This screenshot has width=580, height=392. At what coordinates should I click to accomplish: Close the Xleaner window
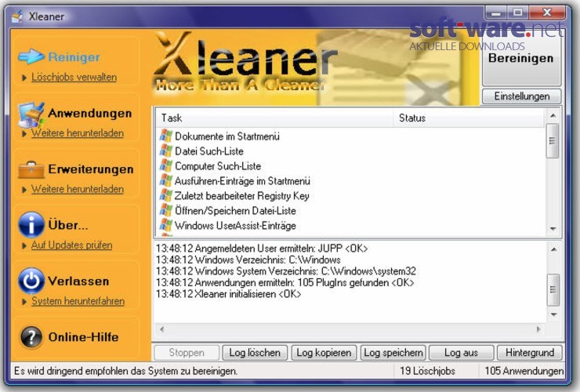click(547, 13)
